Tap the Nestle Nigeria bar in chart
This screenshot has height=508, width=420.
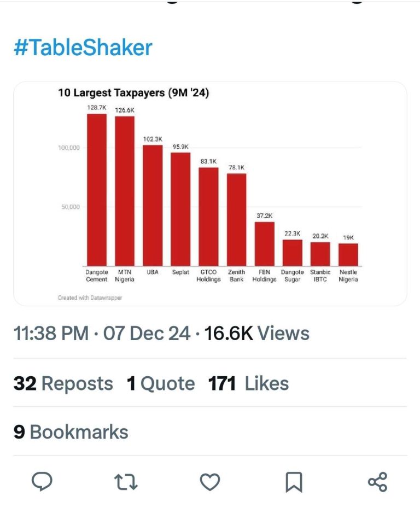348,254
